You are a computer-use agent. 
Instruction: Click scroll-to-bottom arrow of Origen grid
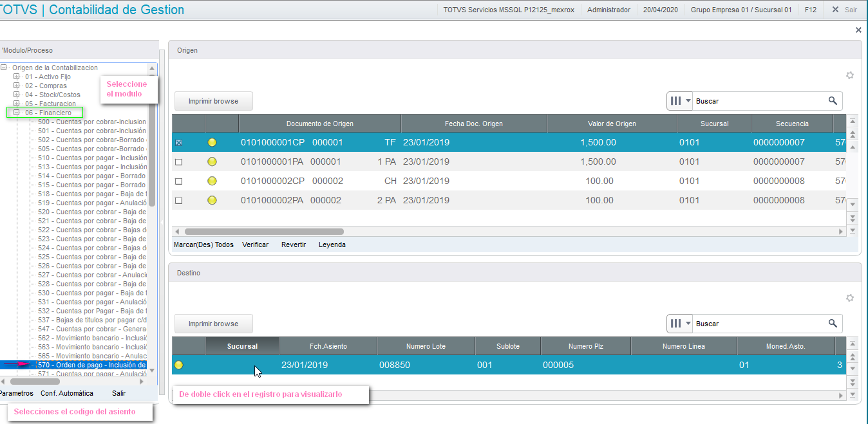(853, 230)
